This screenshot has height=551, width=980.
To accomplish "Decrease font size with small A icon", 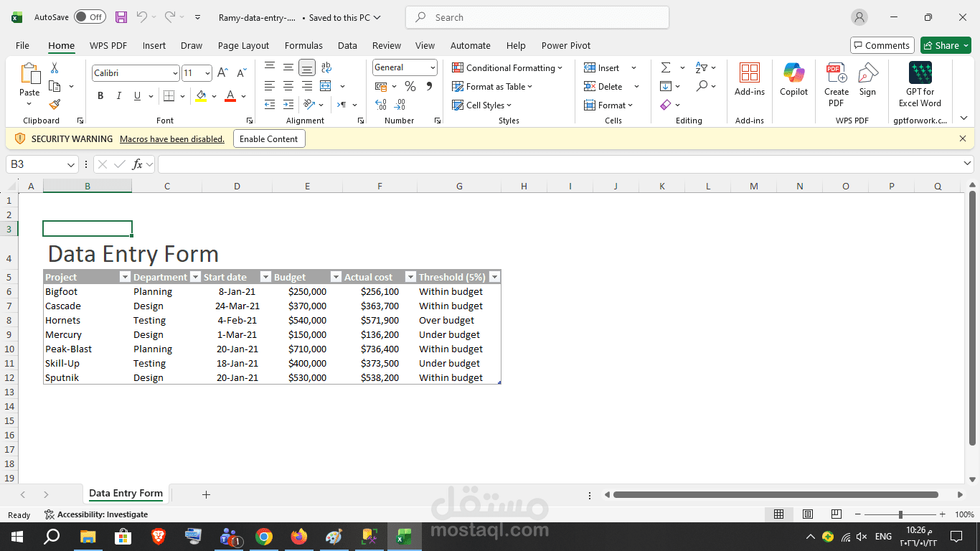I will tap(241, 73).
